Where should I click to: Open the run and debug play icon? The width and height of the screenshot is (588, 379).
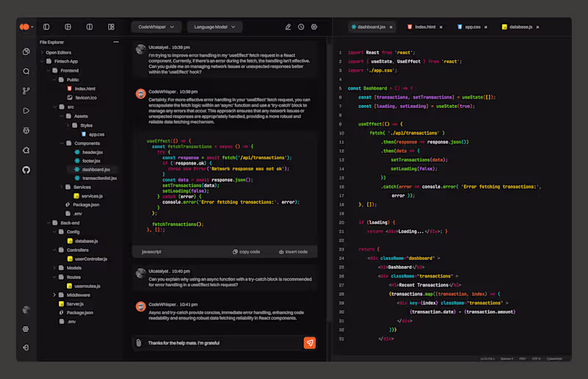(x=26, y=111)
